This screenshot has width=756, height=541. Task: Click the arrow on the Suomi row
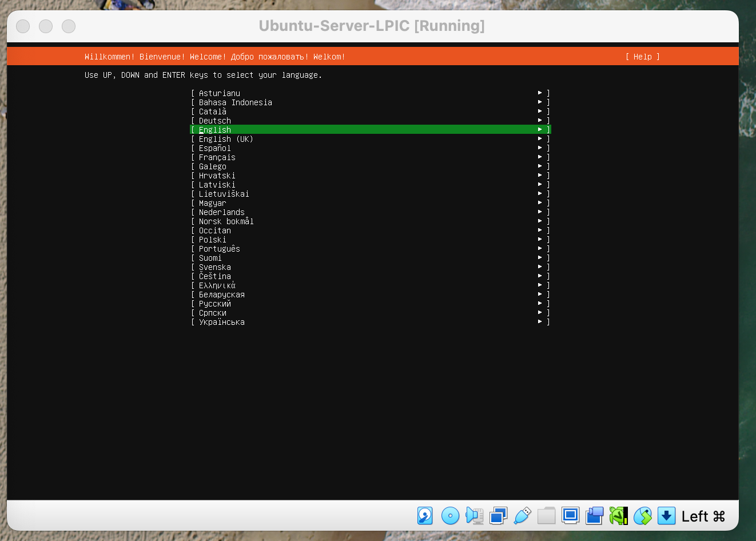540,257
